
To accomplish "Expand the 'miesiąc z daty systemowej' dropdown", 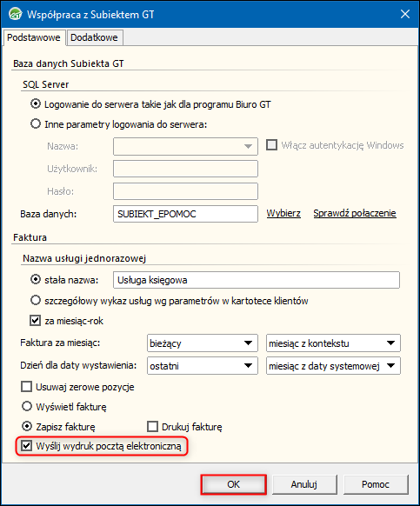I will (x=333, y=366).
